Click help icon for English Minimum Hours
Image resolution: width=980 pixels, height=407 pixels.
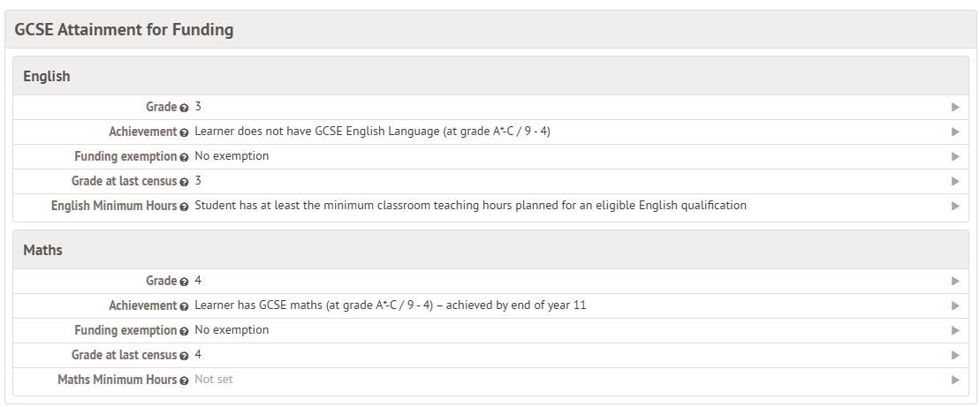(x=184, y=207)
